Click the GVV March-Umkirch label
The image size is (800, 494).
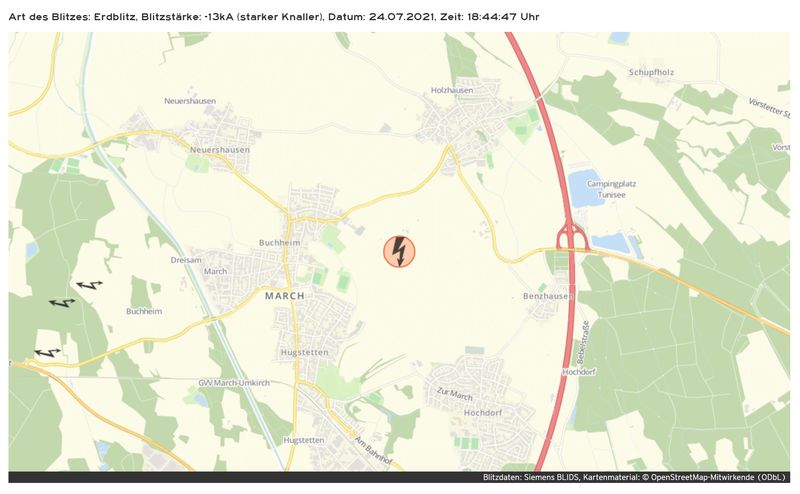coord(234,383)
